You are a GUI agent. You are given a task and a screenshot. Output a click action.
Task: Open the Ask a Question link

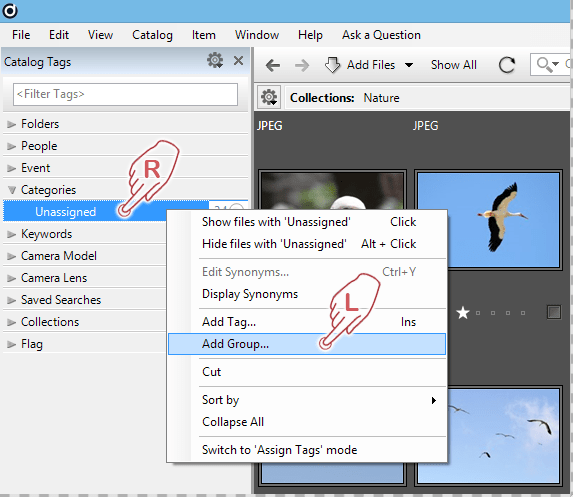tap(381, 35)
